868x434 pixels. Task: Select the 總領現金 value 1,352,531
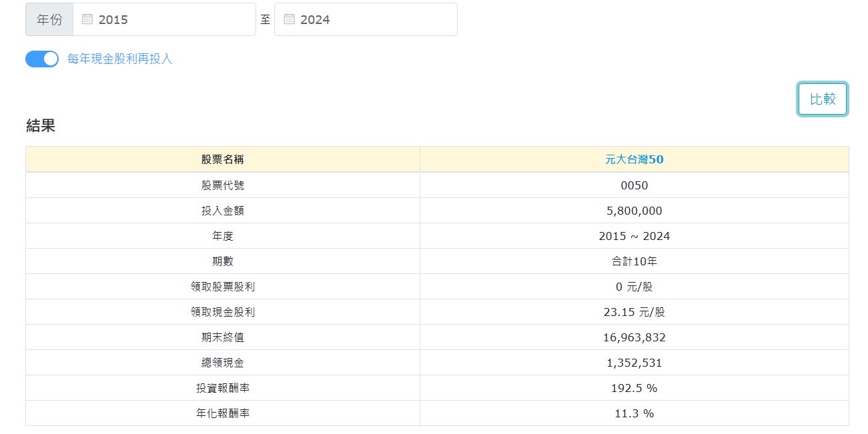tap(634, 363)
